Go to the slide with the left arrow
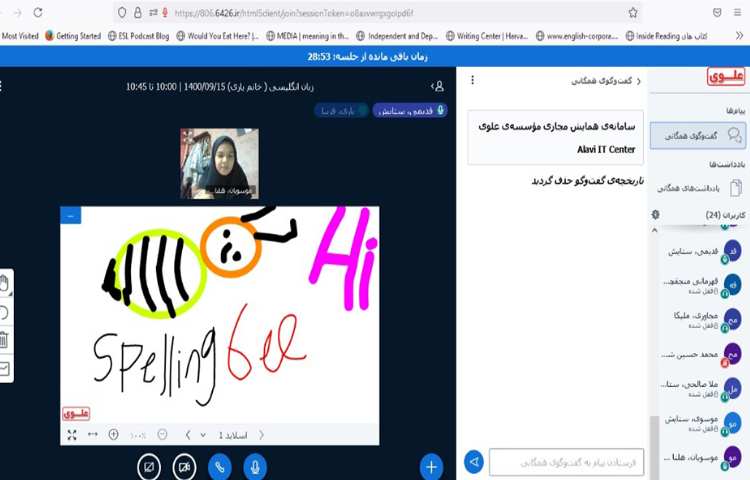This screenshot has width=750, height=480. (188, 435)
